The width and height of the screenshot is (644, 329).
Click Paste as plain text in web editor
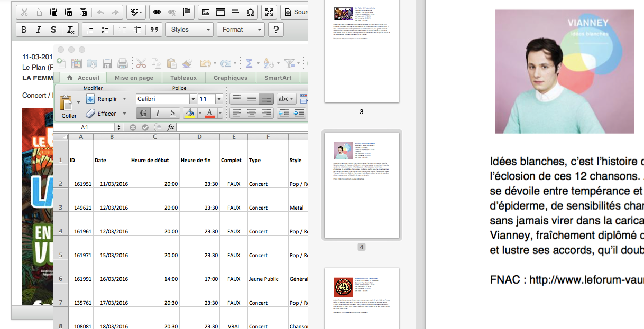69,12
